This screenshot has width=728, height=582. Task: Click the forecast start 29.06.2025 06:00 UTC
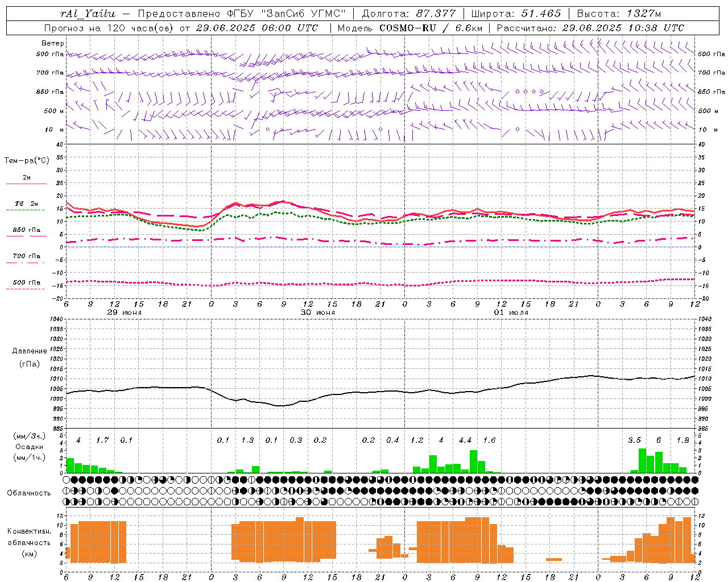pyautogui.click(x=257, y=28)
